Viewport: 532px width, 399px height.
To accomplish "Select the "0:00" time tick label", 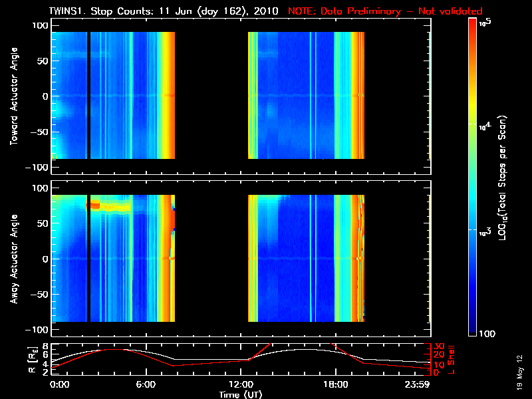I will [x=60, y=384].
